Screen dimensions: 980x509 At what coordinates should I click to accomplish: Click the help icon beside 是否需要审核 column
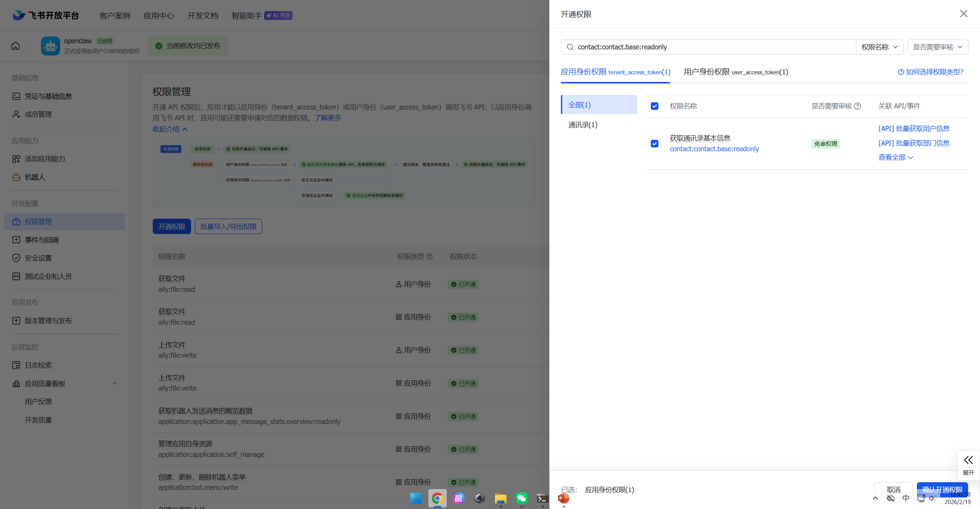[x=858, y=106]
